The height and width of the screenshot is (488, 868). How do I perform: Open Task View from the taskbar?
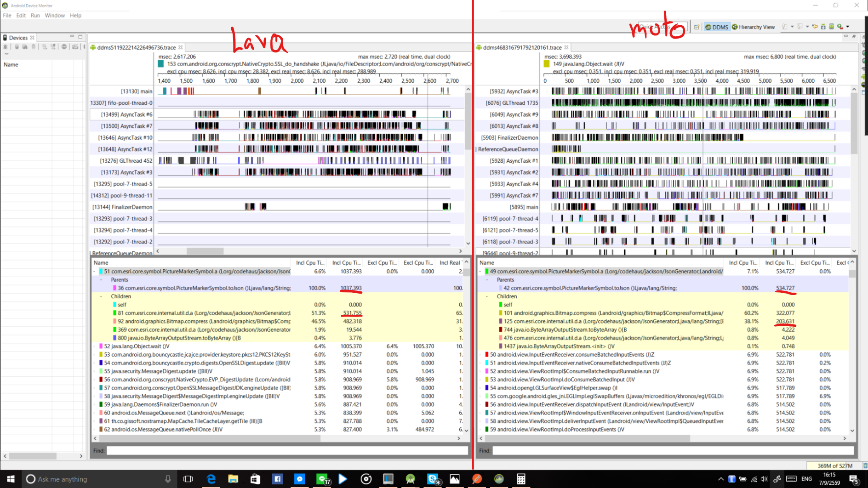188,479
